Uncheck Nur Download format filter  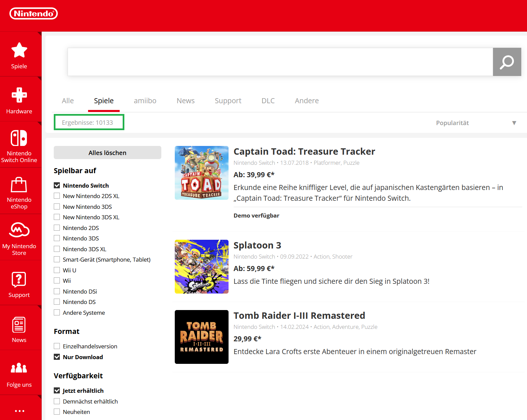click(x=57, y=357)
